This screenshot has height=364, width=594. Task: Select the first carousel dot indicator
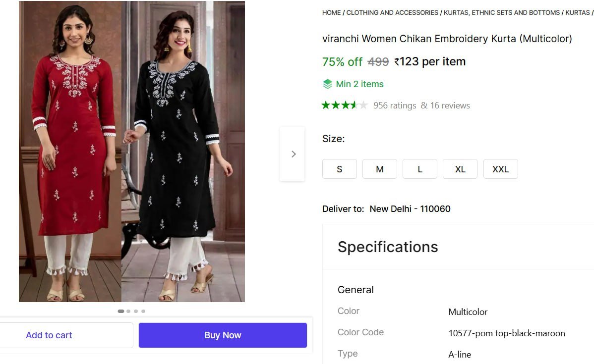(121, 311)
